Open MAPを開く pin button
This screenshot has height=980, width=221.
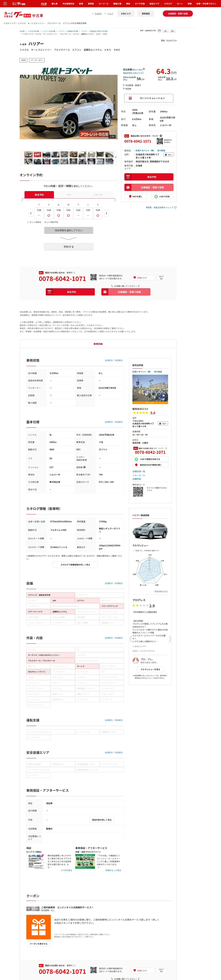coord(135,196)
